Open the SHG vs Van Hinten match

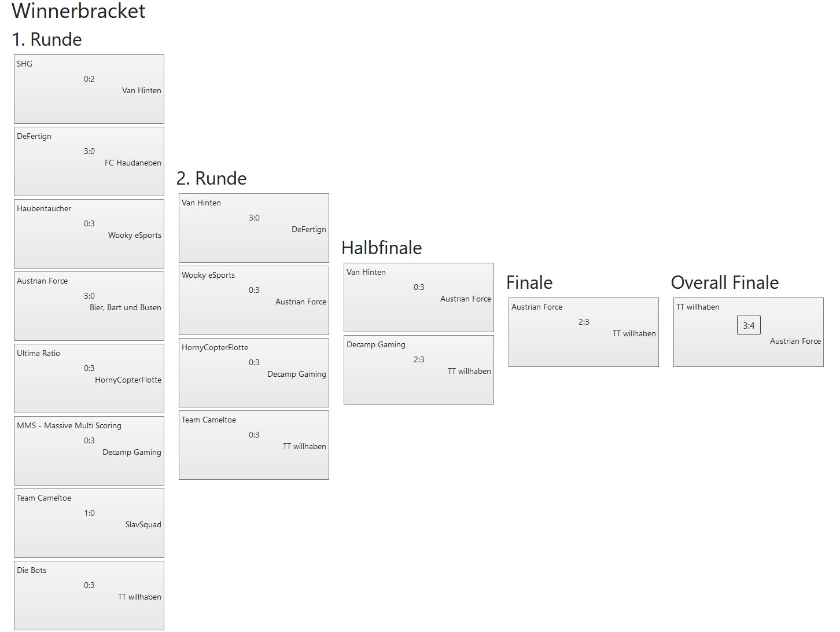pos(89,89)
